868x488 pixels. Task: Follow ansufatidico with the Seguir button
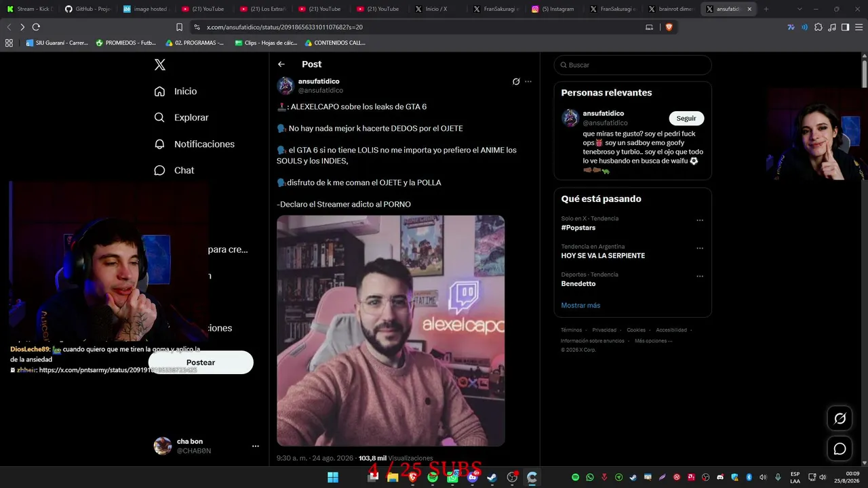coord(686,118)
